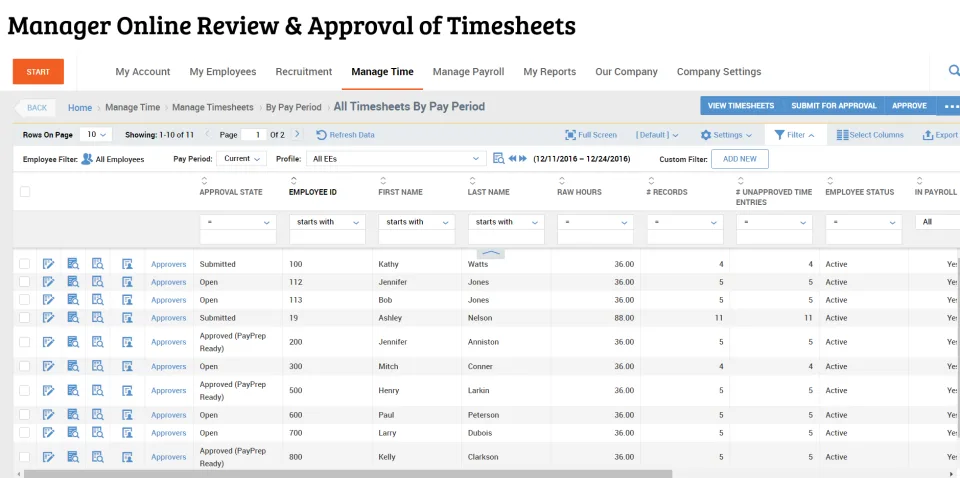Open Rows On Page dropdown

(96, 135)
